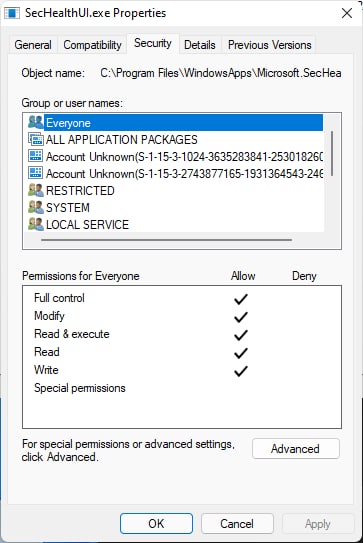Click the Read permission row
The image size is (363, 543).
182,352
